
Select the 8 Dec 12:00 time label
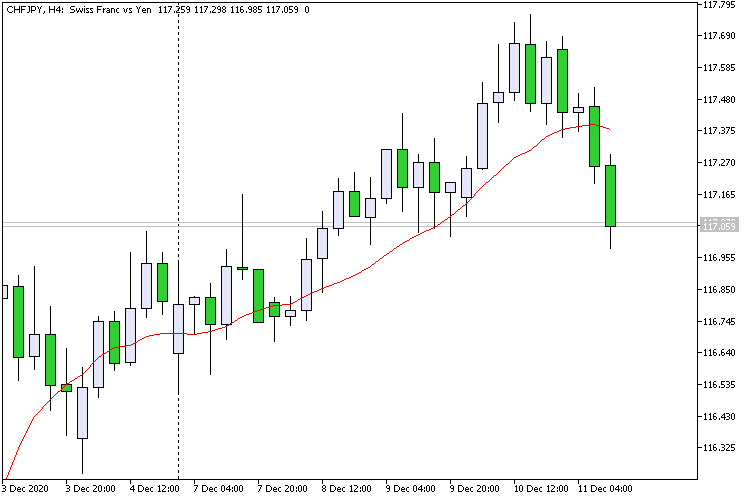pos(347,489)
